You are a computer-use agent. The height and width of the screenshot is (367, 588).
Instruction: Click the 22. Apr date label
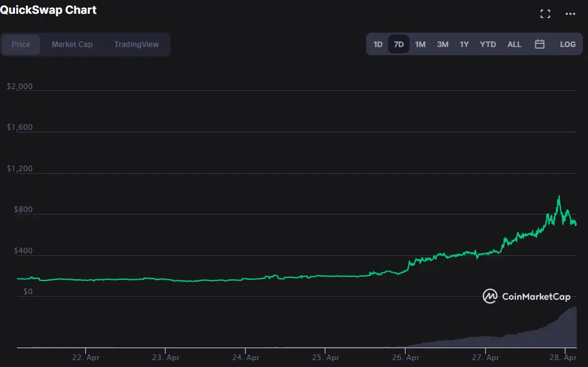pyautogui.click(x=86, y=358)
